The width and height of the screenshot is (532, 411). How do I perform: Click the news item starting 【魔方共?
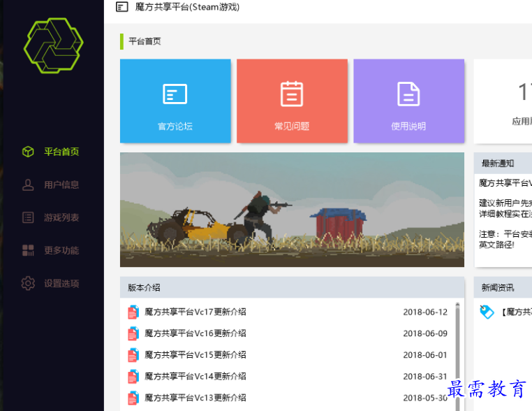516,312
